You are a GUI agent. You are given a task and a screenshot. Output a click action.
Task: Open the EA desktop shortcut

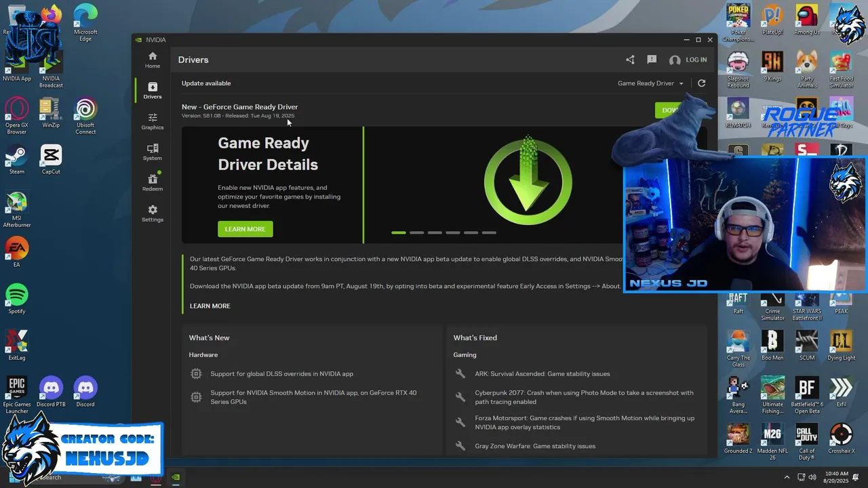pyautogui.click(x=17, y=252)
